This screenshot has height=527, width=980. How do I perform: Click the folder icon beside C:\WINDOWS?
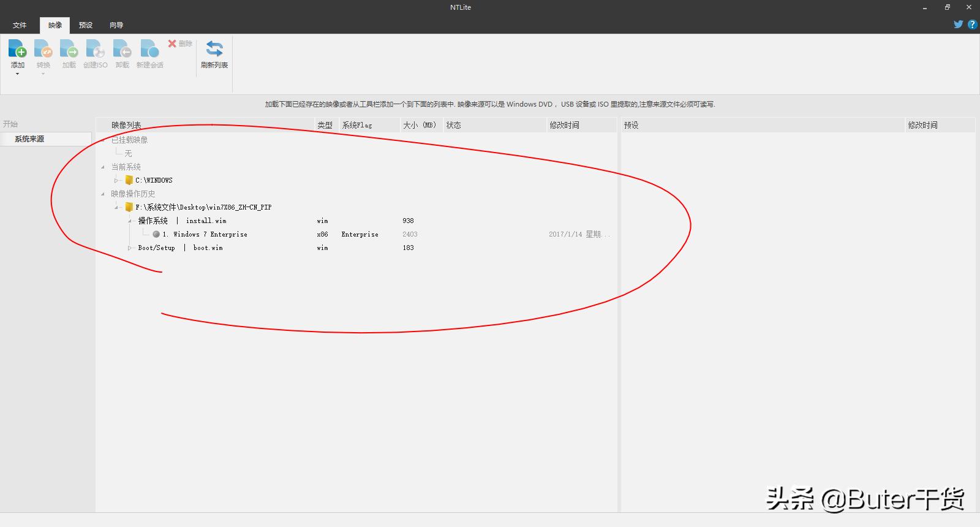click(129, 180)
